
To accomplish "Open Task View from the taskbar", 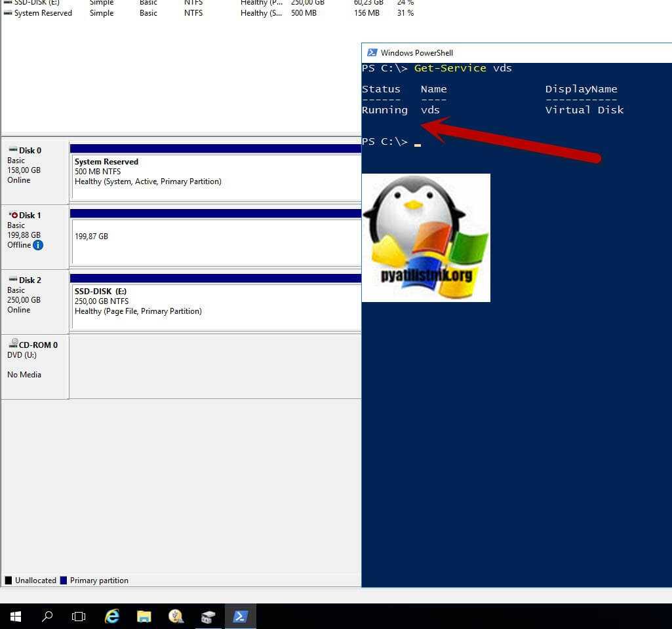I will pos(79,616).
